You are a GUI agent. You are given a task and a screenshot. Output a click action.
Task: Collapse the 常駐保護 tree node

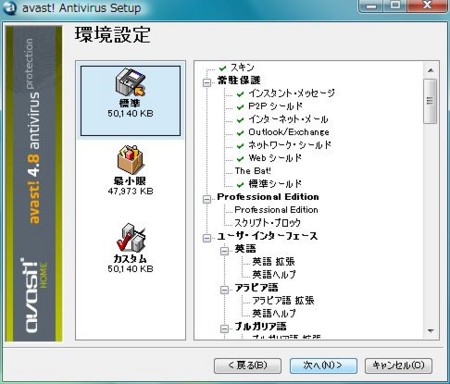207,82
